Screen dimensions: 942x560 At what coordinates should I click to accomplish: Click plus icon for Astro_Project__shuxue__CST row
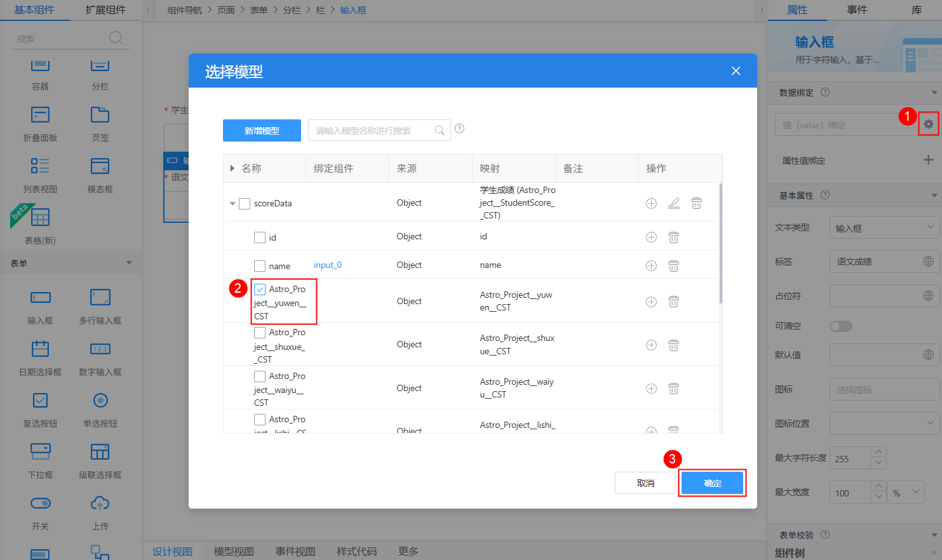point(651,345)
